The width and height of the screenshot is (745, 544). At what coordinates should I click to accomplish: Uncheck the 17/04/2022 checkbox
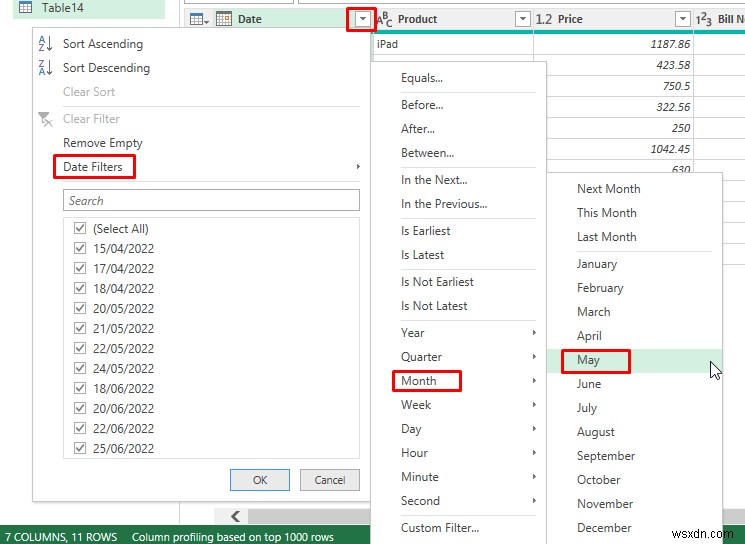(80, 268)
